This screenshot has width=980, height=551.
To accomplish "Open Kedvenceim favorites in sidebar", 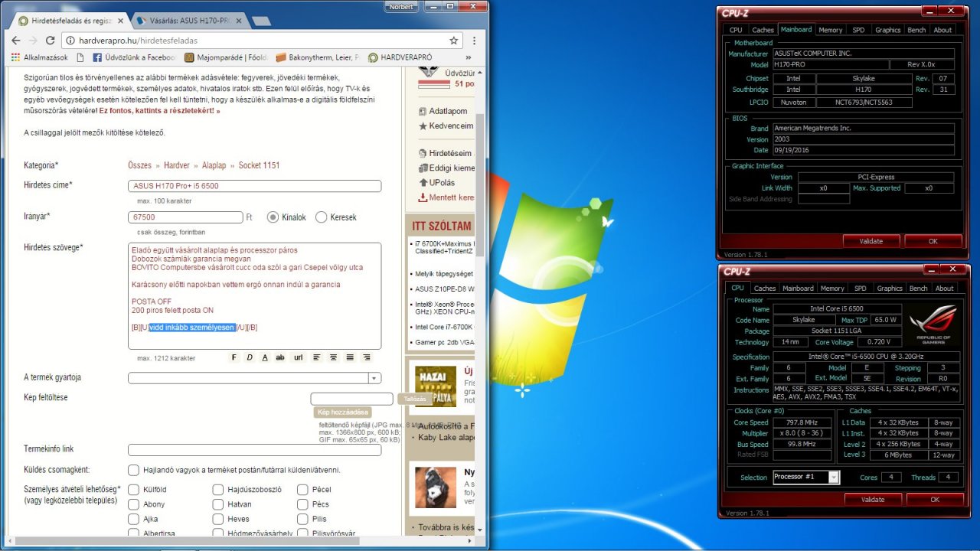I will pos(446,126).
